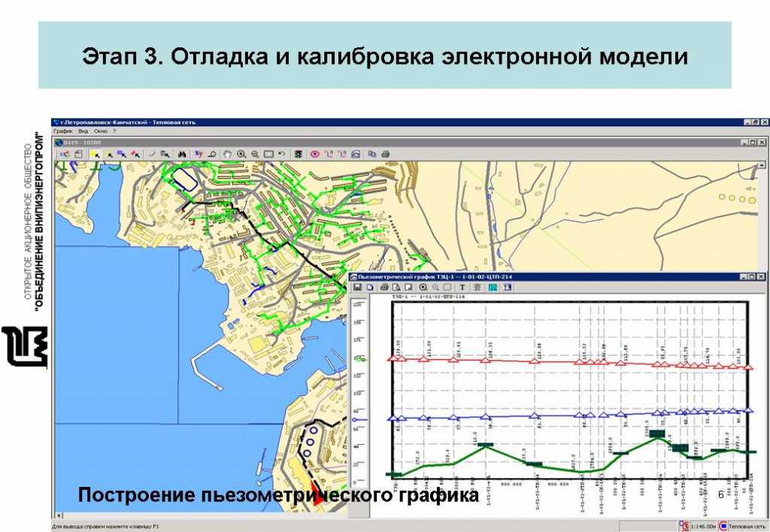The image size is (770, 532).
Task: Click the XY coordinates tool icon
Action: coord(199,153)
